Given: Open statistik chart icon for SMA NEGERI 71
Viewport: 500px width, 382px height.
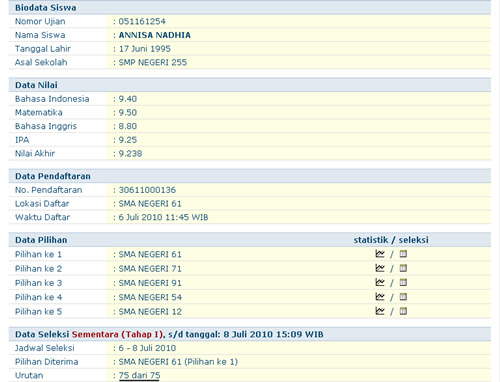Looking at the screenshot, I should [380, 268].
